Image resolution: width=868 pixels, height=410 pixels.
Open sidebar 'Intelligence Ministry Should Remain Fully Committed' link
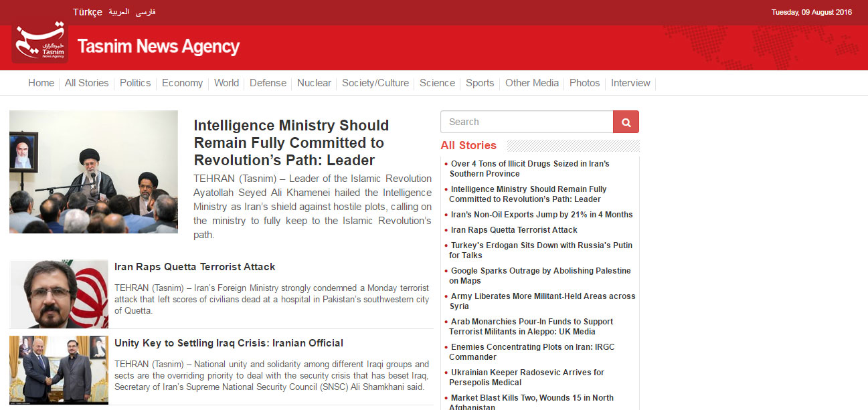coord(528,194)
